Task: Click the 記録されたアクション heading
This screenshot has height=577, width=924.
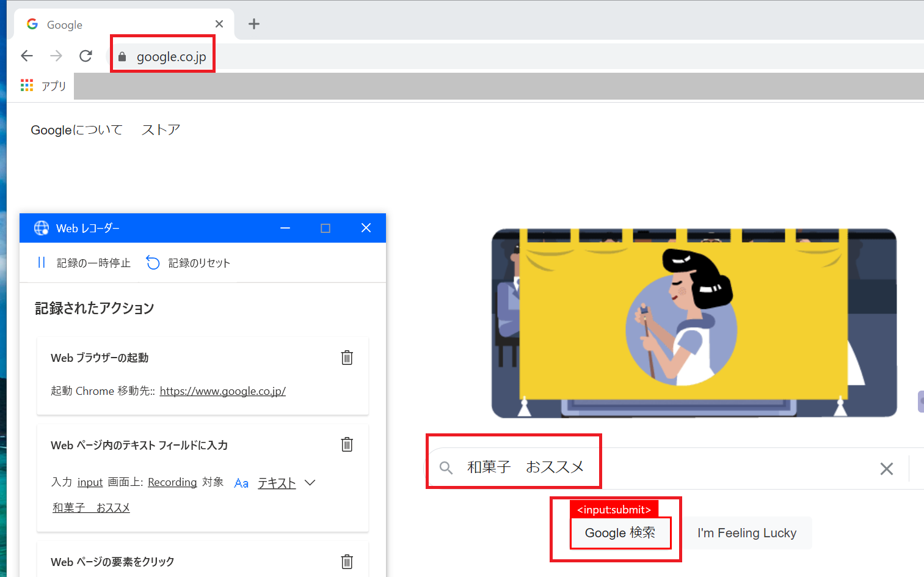Action: [95, 308]
